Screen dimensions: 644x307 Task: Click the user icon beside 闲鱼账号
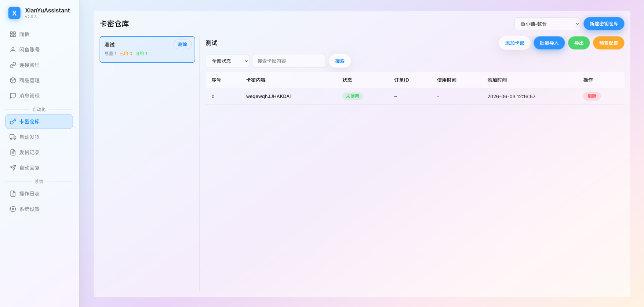coord(13,50)
